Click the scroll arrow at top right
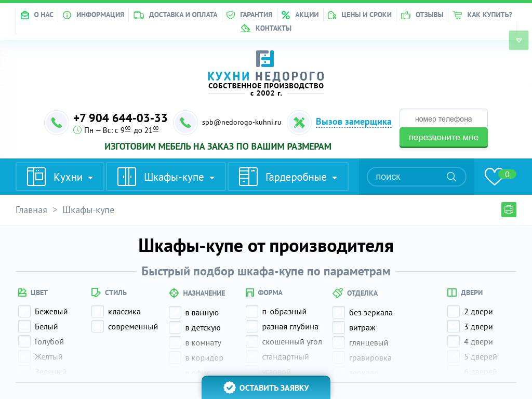 point(518,40)
